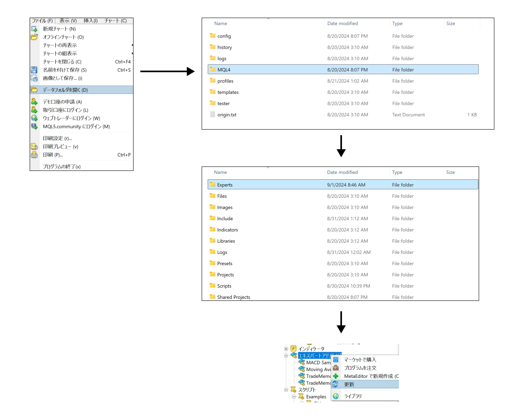
Task: Select 更新 in the context menu
Action: (x=365, y=384)
